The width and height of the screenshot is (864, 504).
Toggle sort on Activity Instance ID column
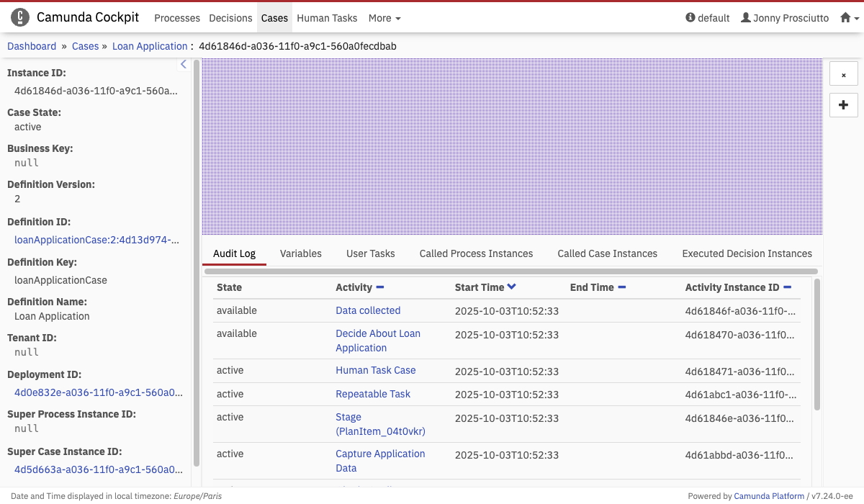point(787,287)
